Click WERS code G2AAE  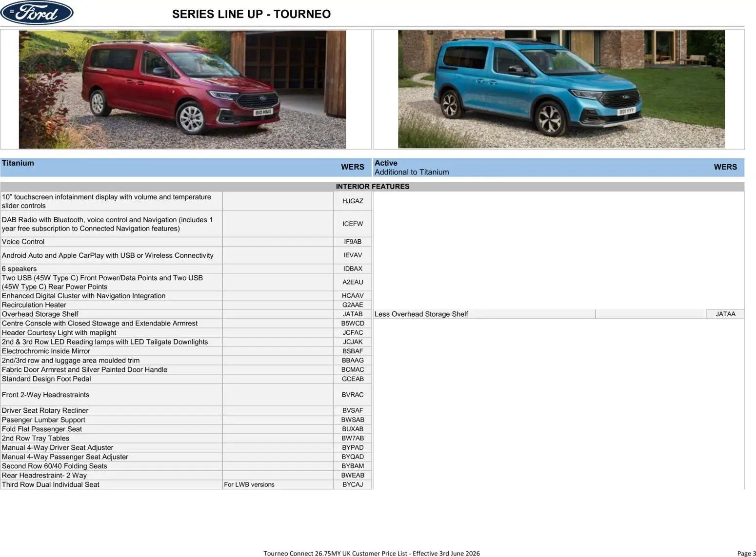point(353,305)
